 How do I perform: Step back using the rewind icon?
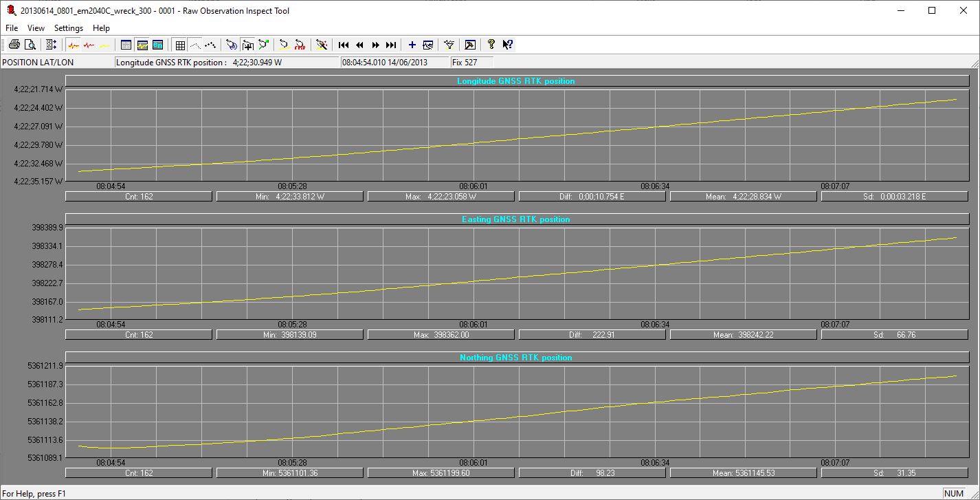coord(359,45)
